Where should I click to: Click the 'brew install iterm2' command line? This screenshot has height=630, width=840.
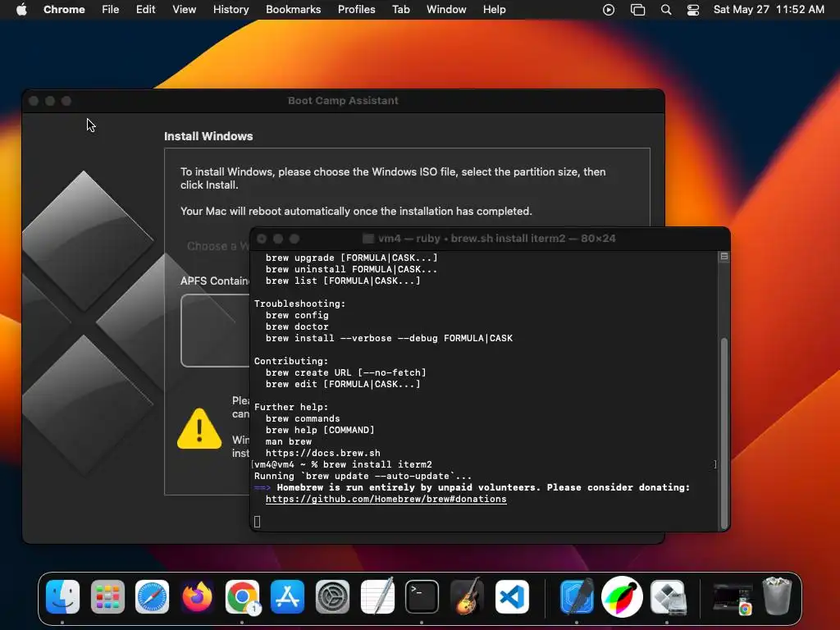pos(377,464)
